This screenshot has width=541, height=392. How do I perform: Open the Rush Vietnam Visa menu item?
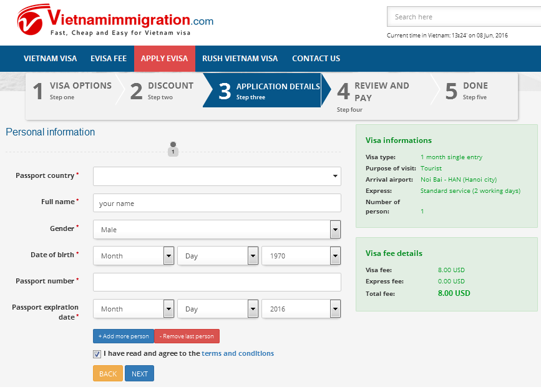click(240, 59)
